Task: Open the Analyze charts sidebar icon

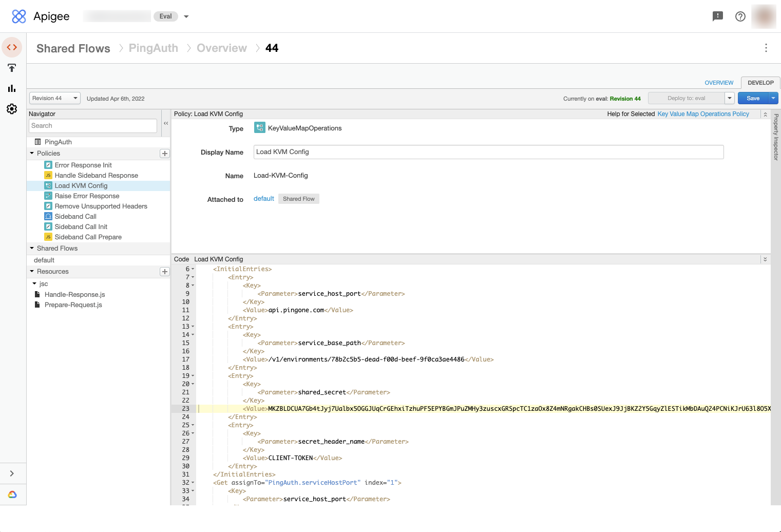Action: [x=12, y=88]
